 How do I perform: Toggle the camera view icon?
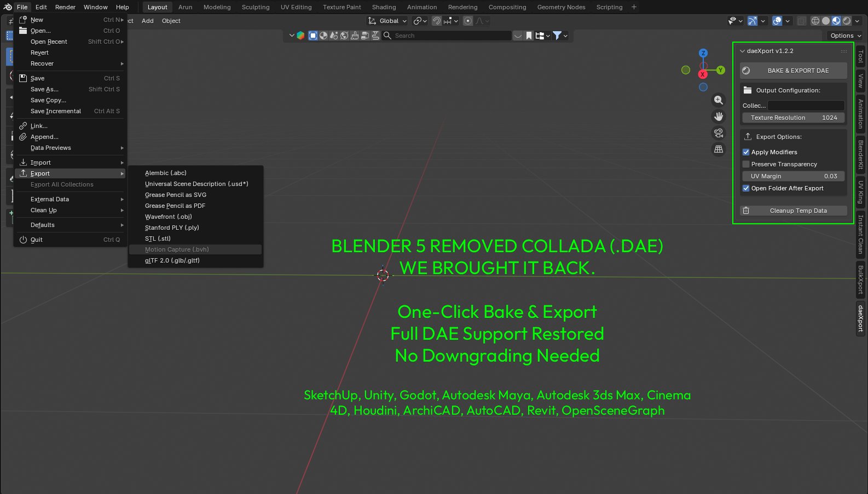coord(719,133)
